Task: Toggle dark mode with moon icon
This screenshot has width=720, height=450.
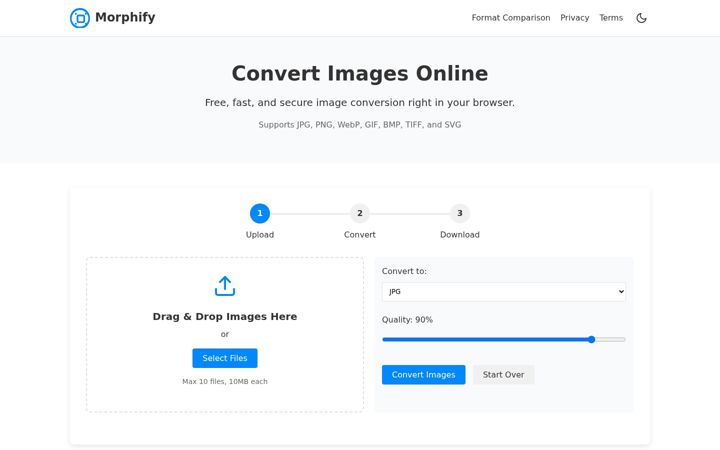Action: tap(641, 18)
